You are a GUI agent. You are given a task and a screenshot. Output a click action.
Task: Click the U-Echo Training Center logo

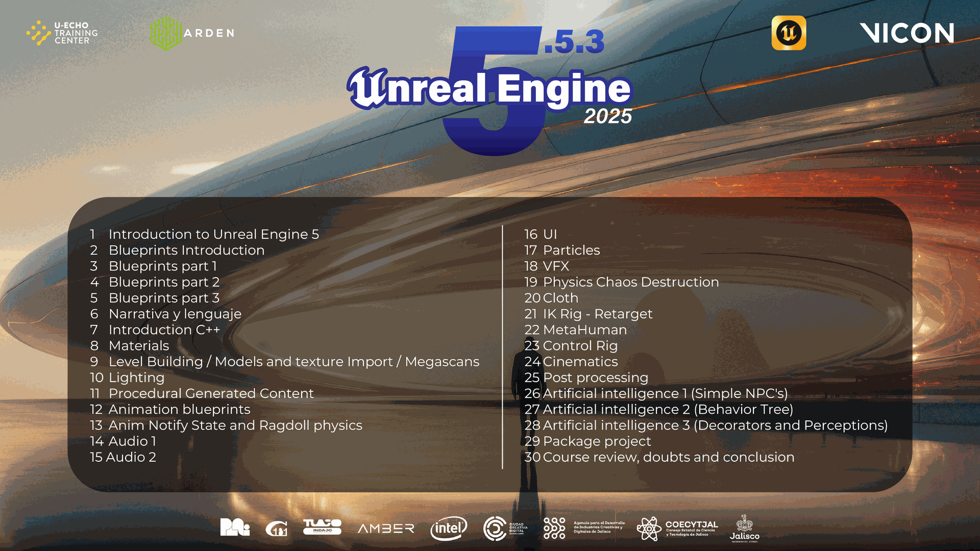click(x=62, y=33)
